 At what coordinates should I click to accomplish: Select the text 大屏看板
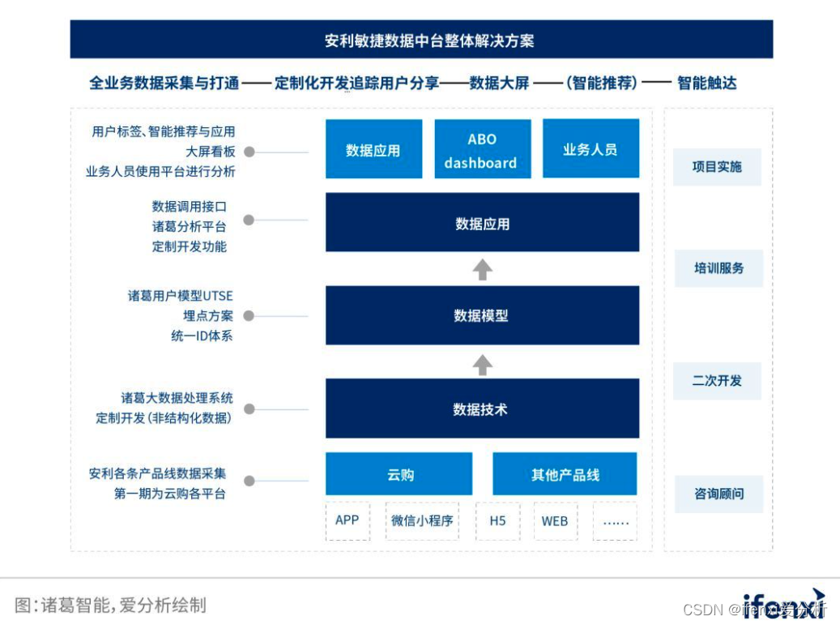[x=211, y=152]
